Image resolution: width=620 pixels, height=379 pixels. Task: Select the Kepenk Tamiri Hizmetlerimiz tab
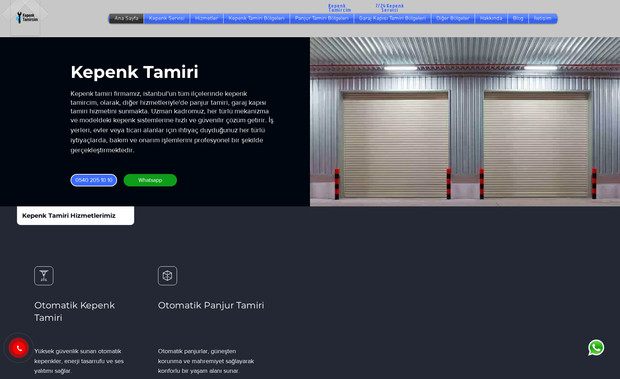click(x=76, y=216)
